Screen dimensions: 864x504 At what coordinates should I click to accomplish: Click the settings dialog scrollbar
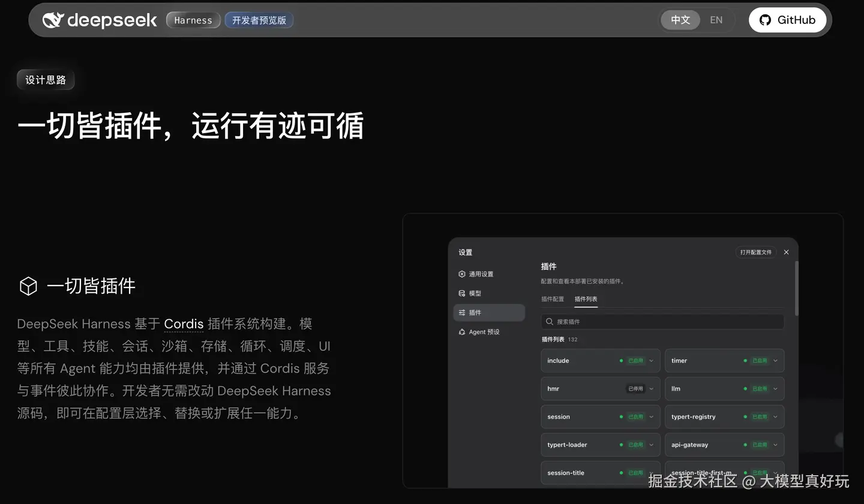(797, 288)
